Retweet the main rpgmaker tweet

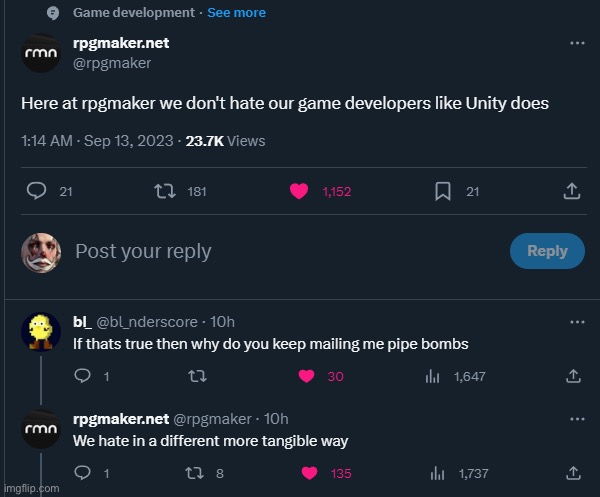(165, 191)
